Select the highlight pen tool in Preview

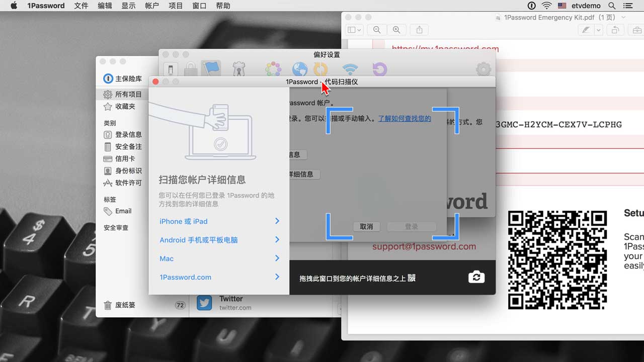(x=586, y=30)
